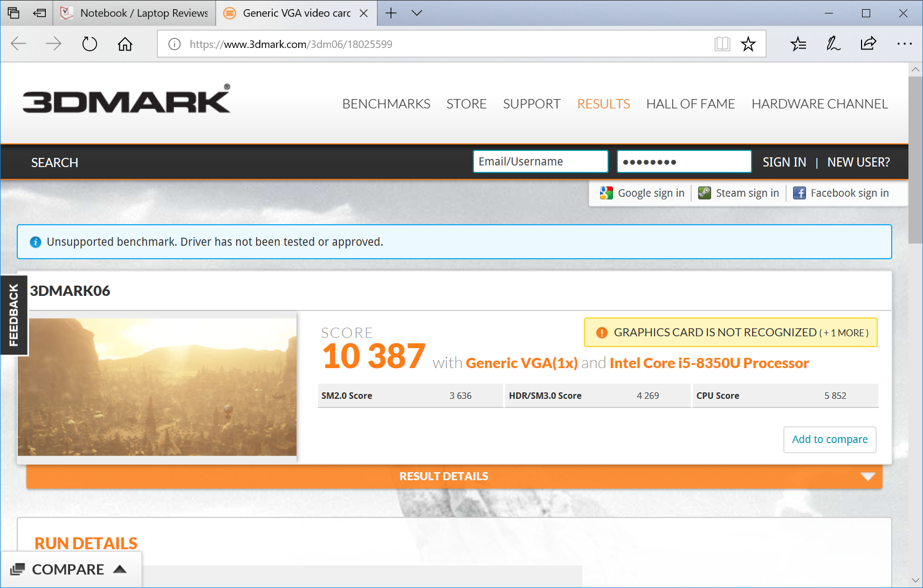Click the browser Back arrow
Viewport: 923px width, 588px height.
(x=18, y=44)
